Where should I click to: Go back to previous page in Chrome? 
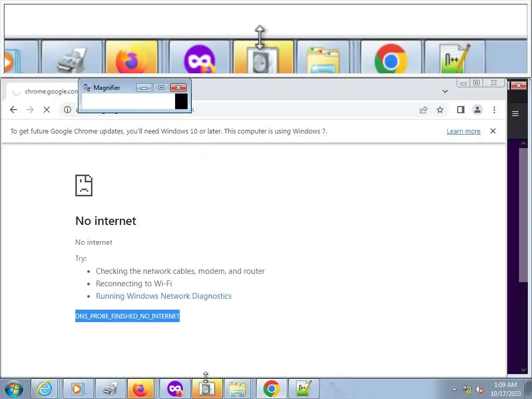(x=13, y=110)
